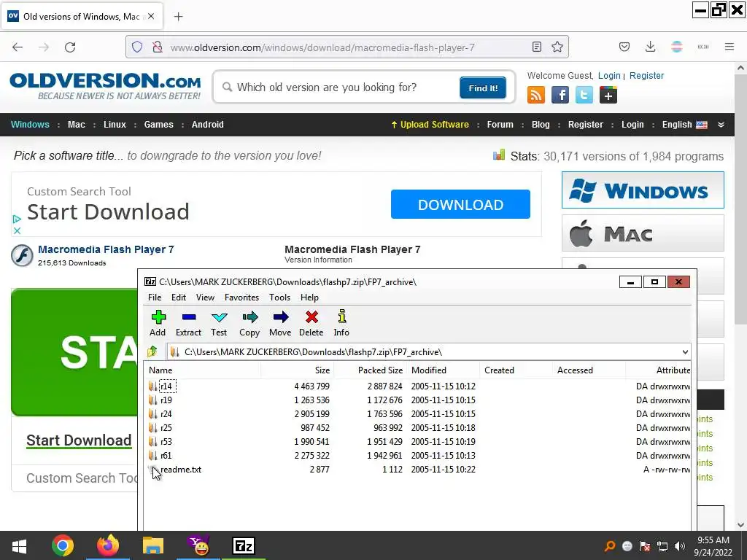Close the Old versions of Windows tab
Image resolution: width=747 pixels, height=560 pixels.
point(151,16)
